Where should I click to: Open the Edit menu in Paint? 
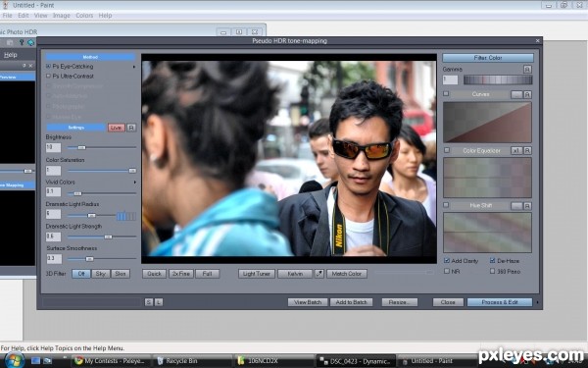(24, 16)
